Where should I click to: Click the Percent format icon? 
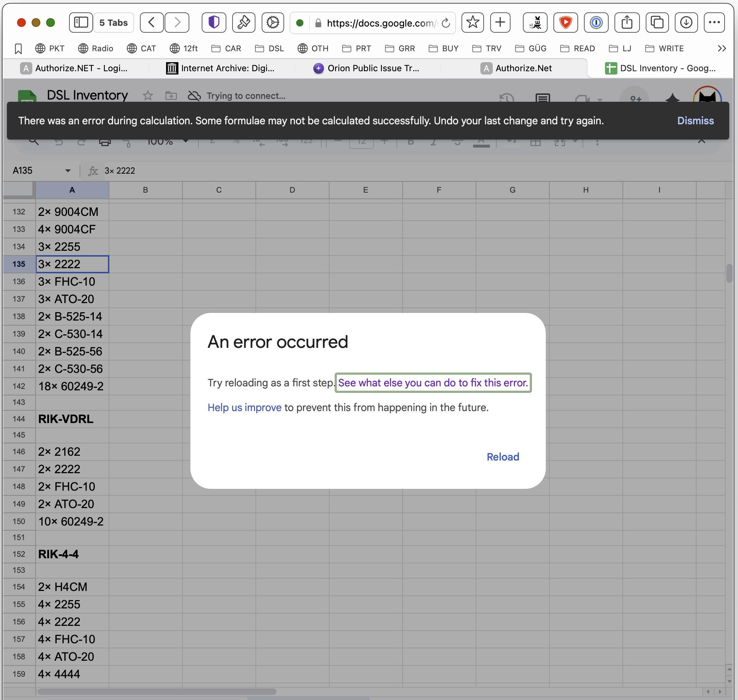click(236, 142)
